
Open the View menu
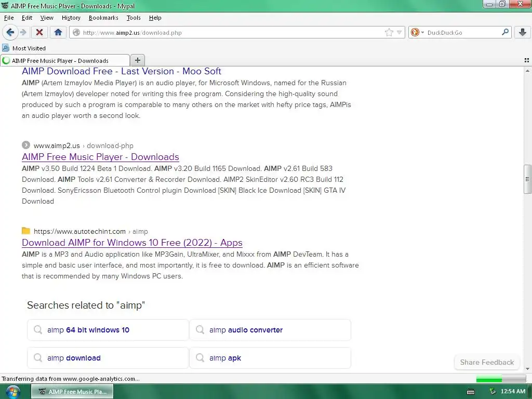[x=46, y=18]
